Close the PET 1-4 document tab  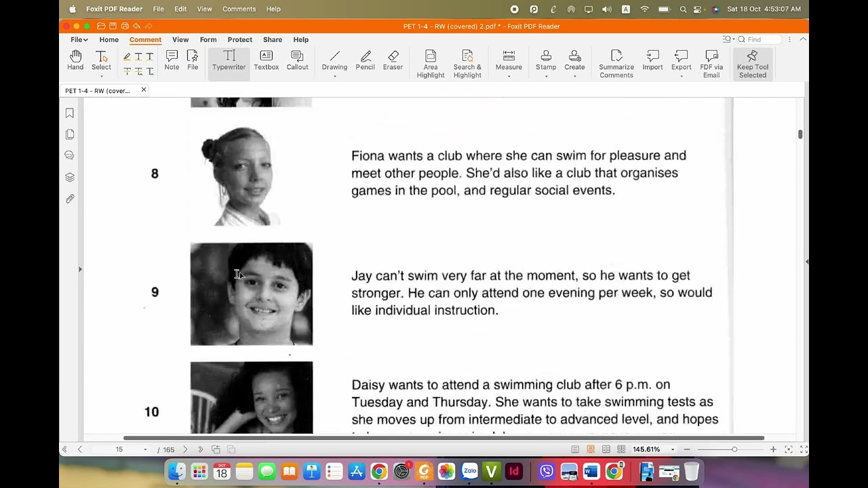[x=144, y=90]
